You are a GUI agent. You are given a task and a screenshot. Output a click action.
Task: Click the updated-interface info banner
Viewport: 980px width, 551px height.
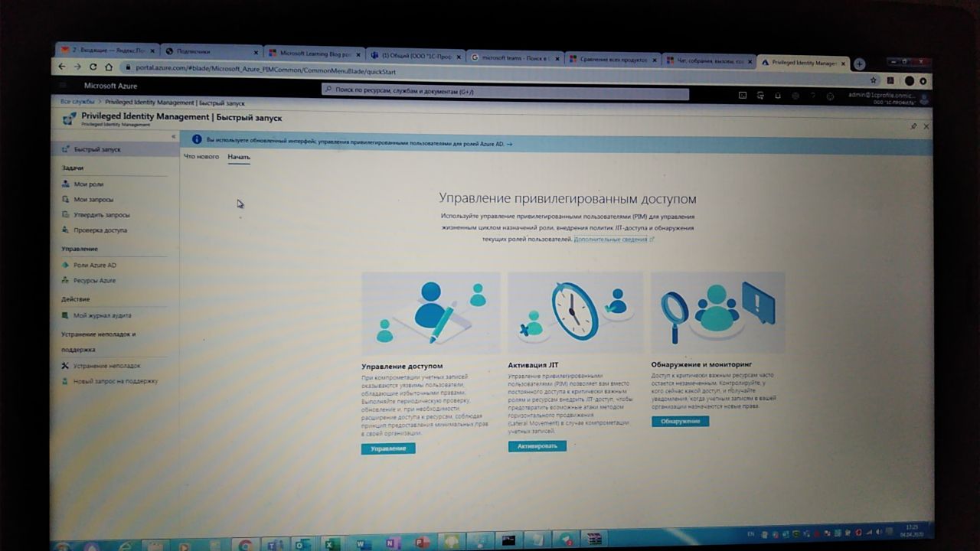[556, 143]
